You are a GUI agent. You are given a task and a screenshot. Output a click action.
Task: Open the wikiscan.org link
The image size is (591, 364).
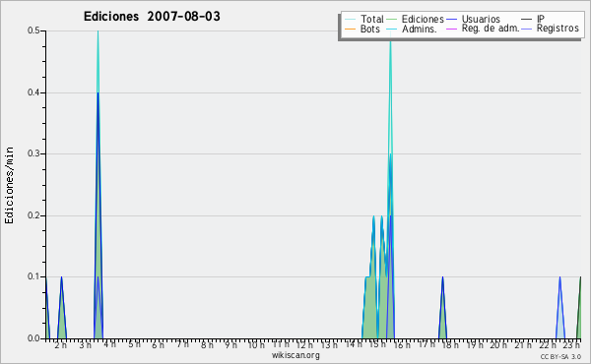click(x=295, y=355)
